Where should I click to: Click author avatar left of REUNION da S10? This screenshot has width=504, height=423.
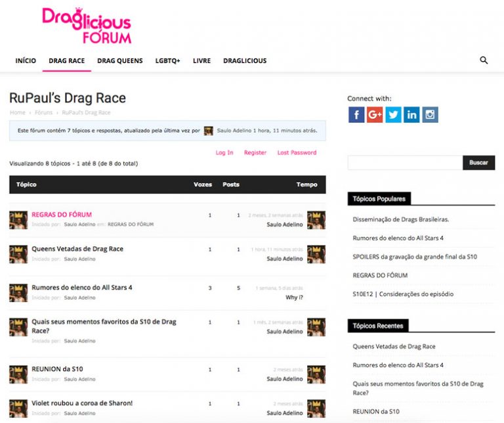coord(18,374)
